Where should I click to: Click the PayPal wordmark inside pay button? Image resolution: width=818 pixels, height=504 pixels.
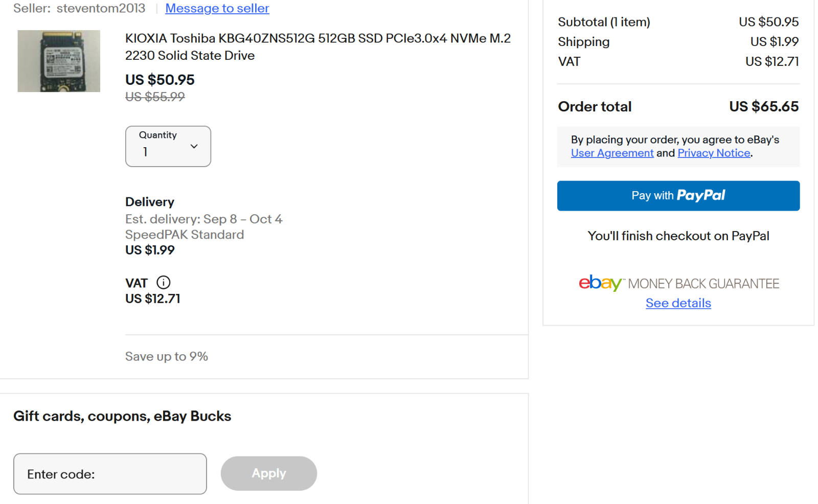pos(701,195)
